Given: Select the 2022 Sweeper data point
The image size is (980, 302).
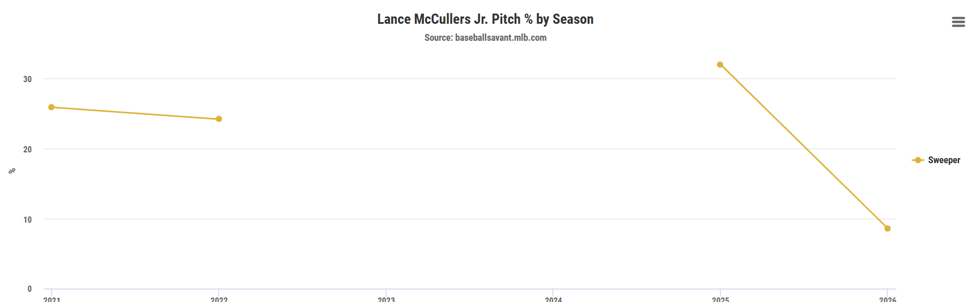Looking at the screenshot, I should tap(219, 119).
